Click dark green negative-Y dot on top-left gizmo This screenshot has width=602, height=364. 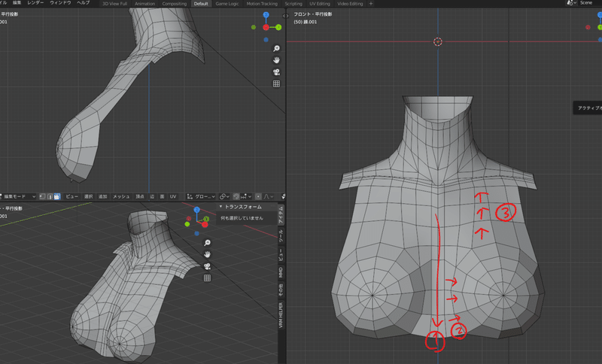pyautogui.click(x=254, y=27)
